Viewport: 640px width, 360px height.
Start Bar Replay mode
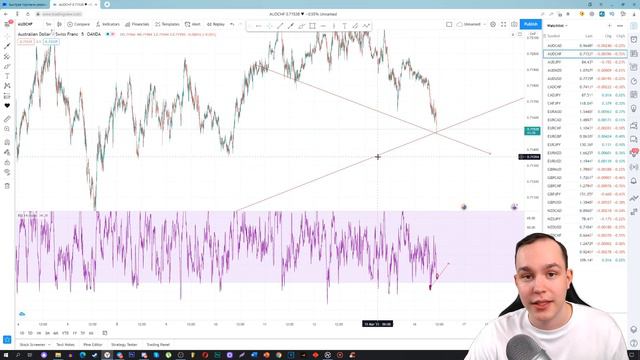pos(216,24)
